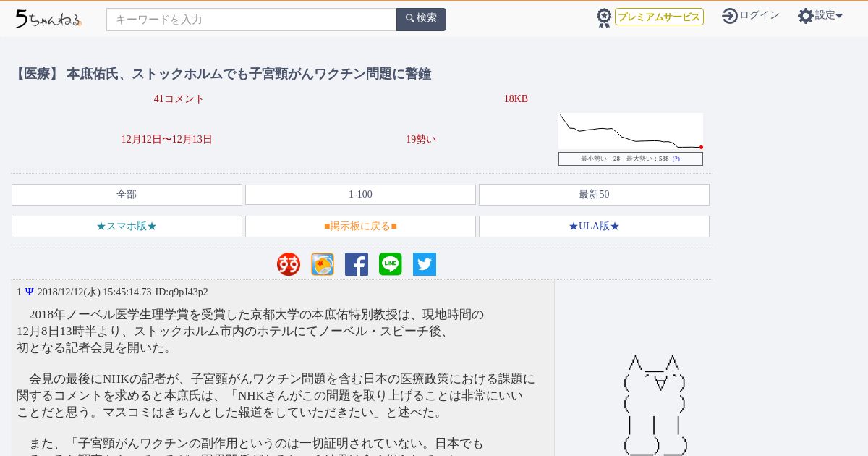
Task: Select the 最新50 tab
Action: [594, 195]
